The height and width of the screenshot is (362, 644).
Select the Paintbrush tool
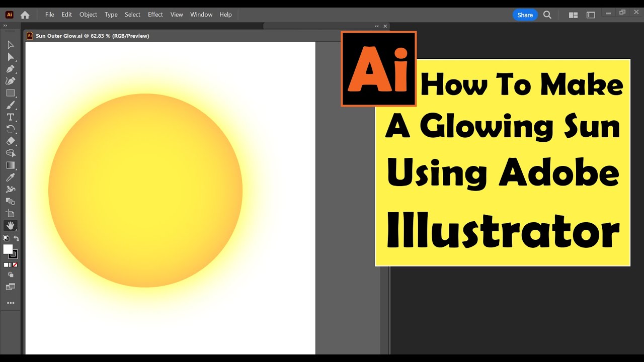(x=11, y=105)
